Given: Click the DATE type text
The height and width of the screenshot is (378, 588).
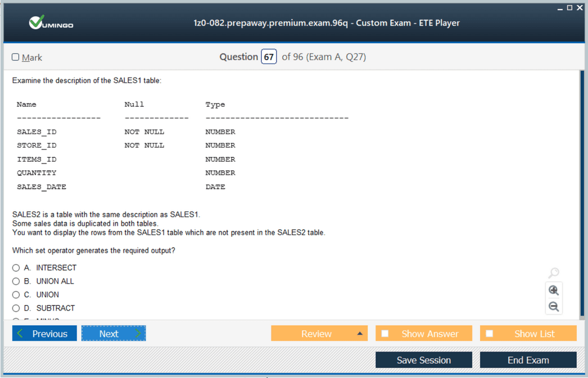Looking at the screenshot, I should click(215, 186).
